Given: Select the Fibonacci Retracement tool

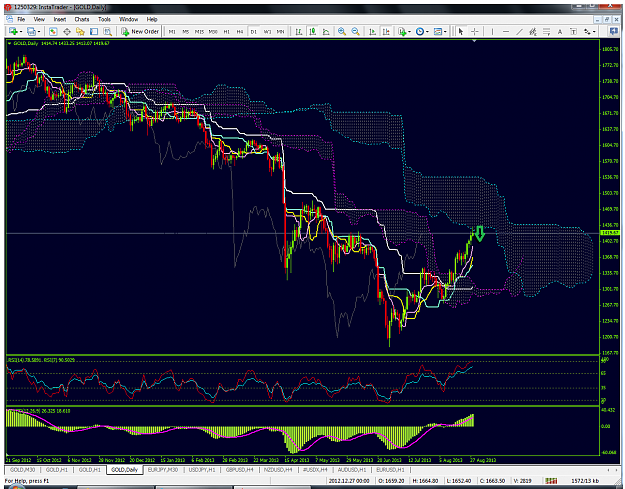Looking at the screenshot, I should 546,31.
